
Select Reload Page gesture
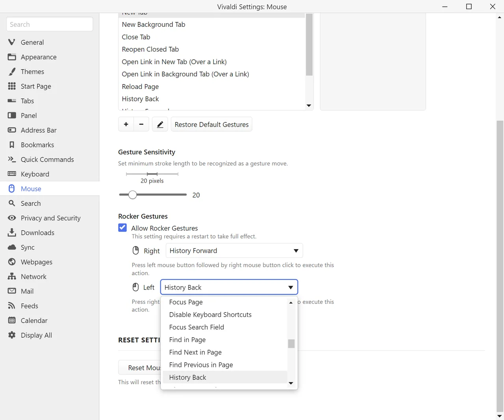[212, 87]
